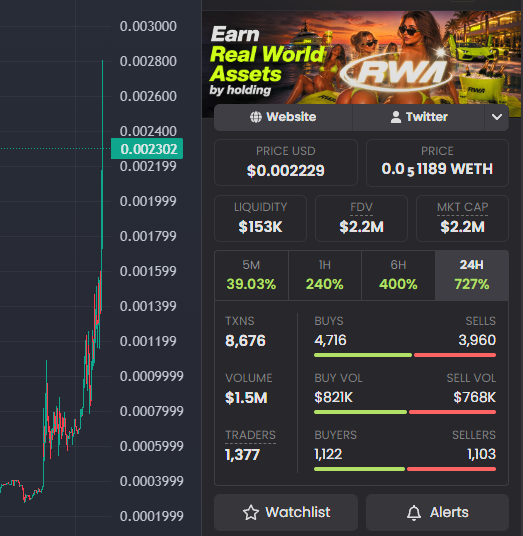Image resolution: width=523 pixels, height=536 pixels.
Task: Click the SELL VOL value $768K
Action: pyautogui.click(x=474, y=397)
